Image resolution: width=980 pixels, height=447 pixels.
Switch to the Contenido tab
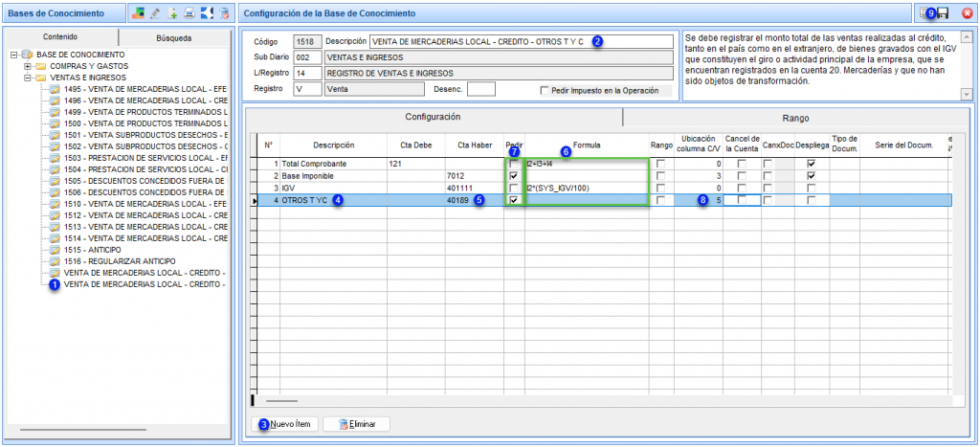60,37
